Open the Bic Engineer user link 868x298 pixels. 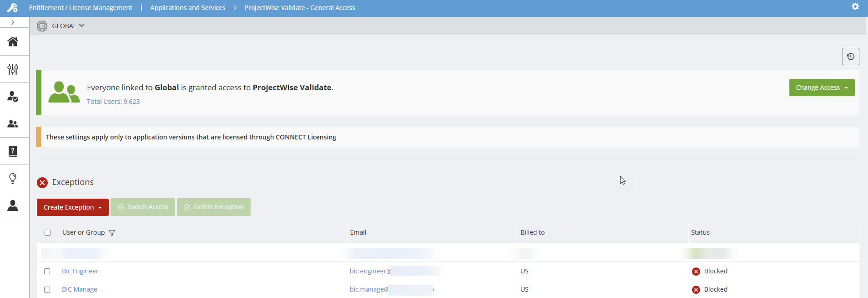click(x=80, y=271)
